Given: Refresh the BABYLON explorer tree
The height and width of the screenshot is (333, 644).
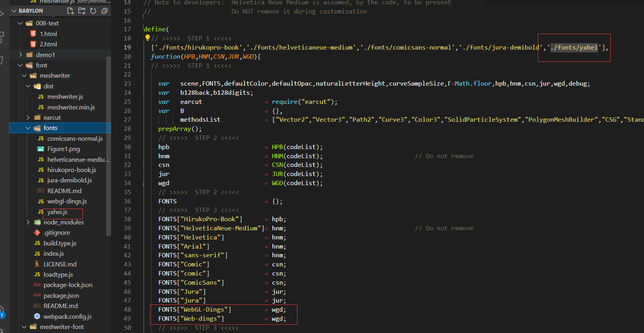Looking at the screenshot, I should point(93,11).
